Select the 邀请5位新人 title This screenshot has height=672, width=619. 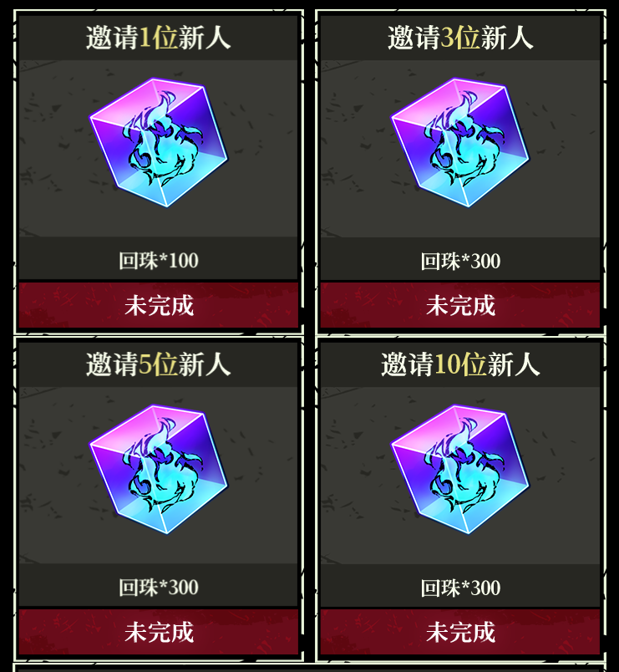point(159,364)
